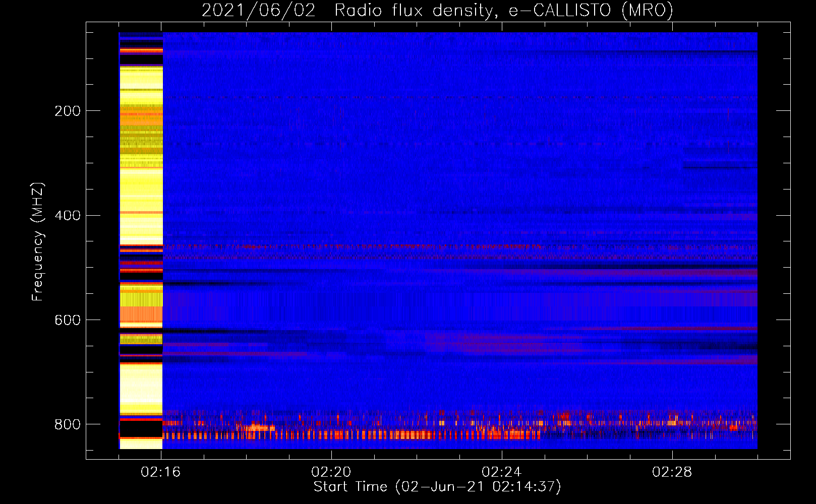Click the plot title 'Radio flux density, e-CALLISTO (MRO)'
Screen dimensions: 816x504
(x=504, y=10)
